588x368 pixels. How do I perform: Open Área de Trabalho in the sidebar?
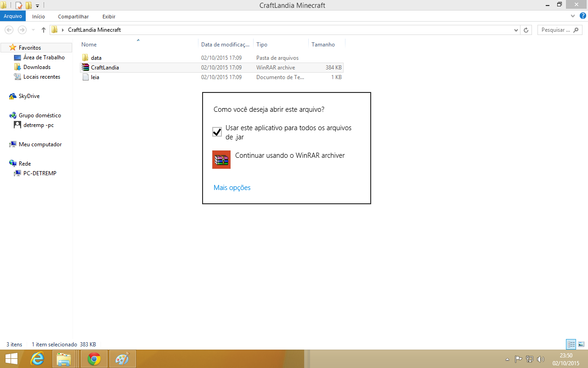44,57
